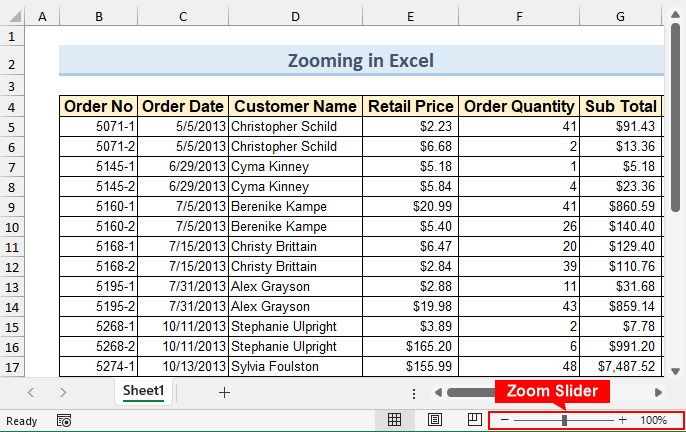686x432 pixels.
Task: Select the 10/13/2013 date cell
Action: (x=183, y=366)
